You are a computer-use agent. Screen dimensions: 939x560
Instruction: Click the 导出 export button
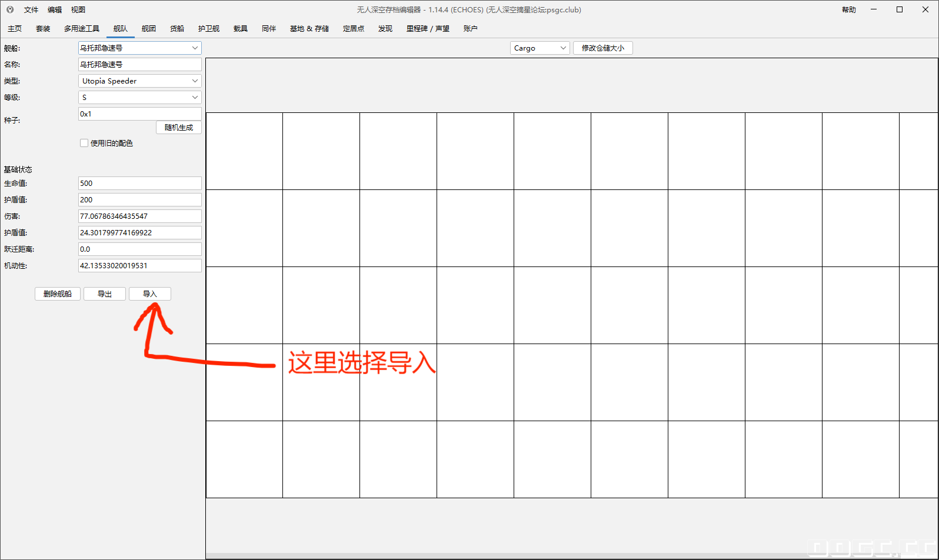click(105, 294)
